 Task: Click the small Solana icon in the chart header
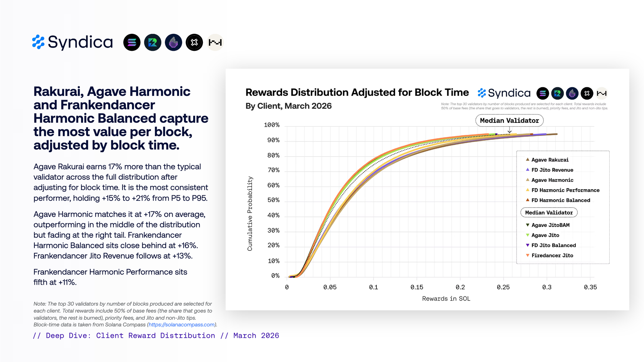click(x=543, y=93)
